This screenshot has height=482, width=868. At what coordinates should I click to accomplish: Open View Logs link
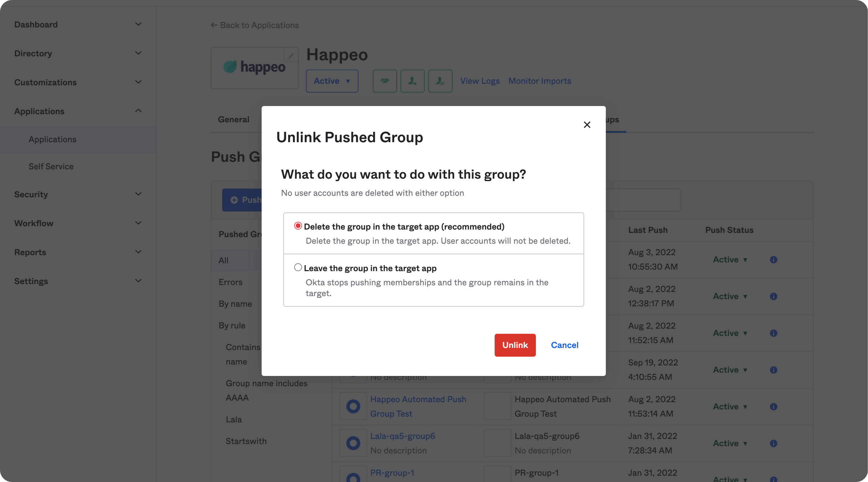click(x=480, y=81)
